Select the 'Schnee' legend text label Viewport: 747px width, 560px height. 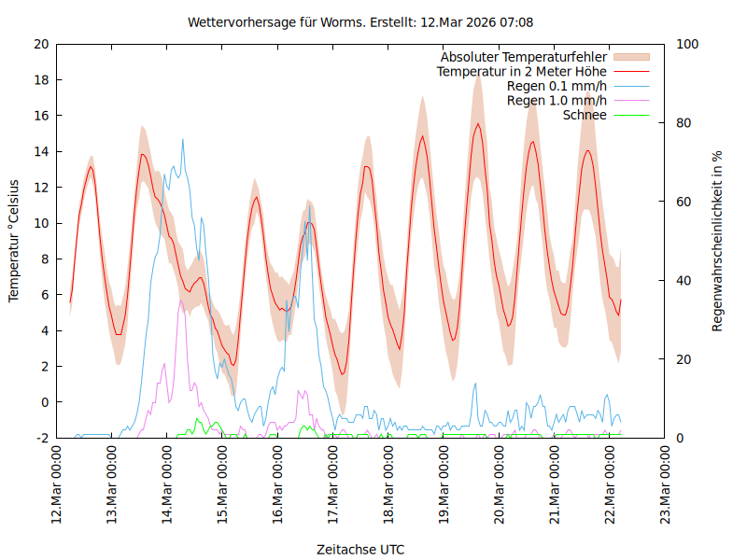585,115
